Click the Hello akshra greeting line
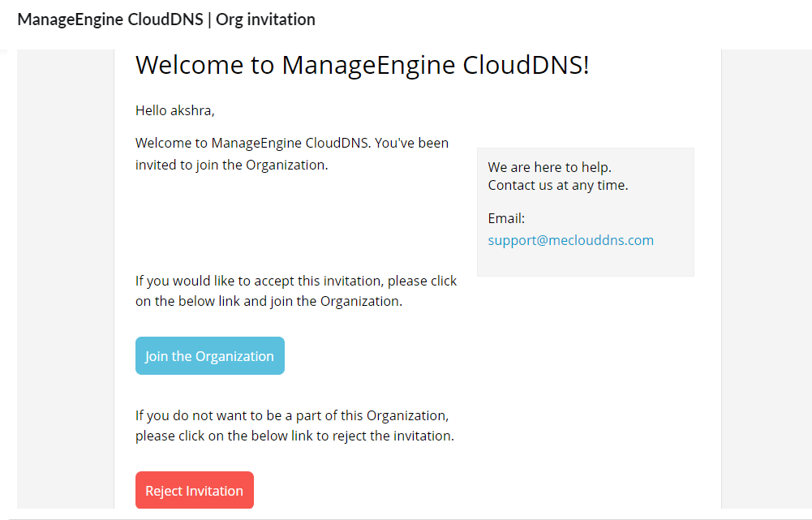This screenshot has width=812, height=520. (x=174, y=110)
